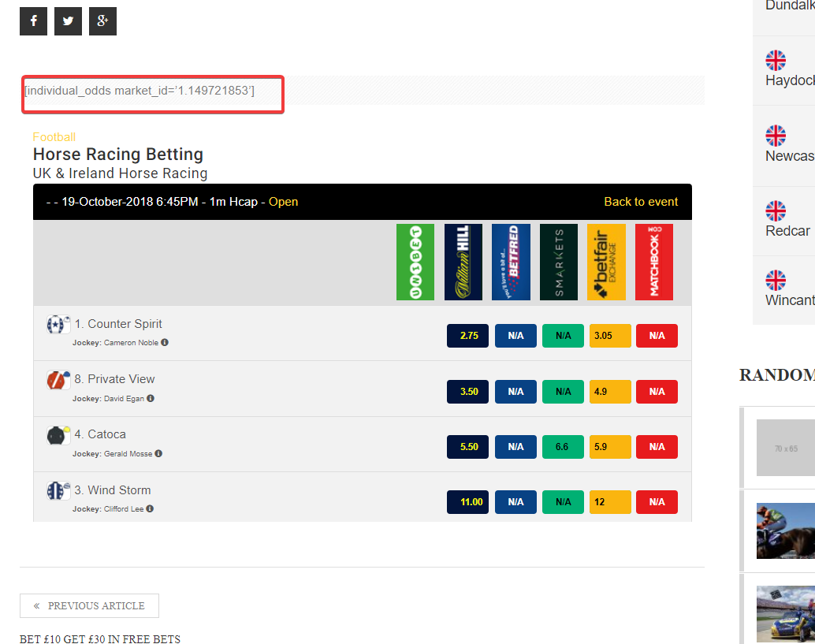The height and width of the screenshot is (644, 815).
Task: Share article via Twitter icon
Action: 68,21
